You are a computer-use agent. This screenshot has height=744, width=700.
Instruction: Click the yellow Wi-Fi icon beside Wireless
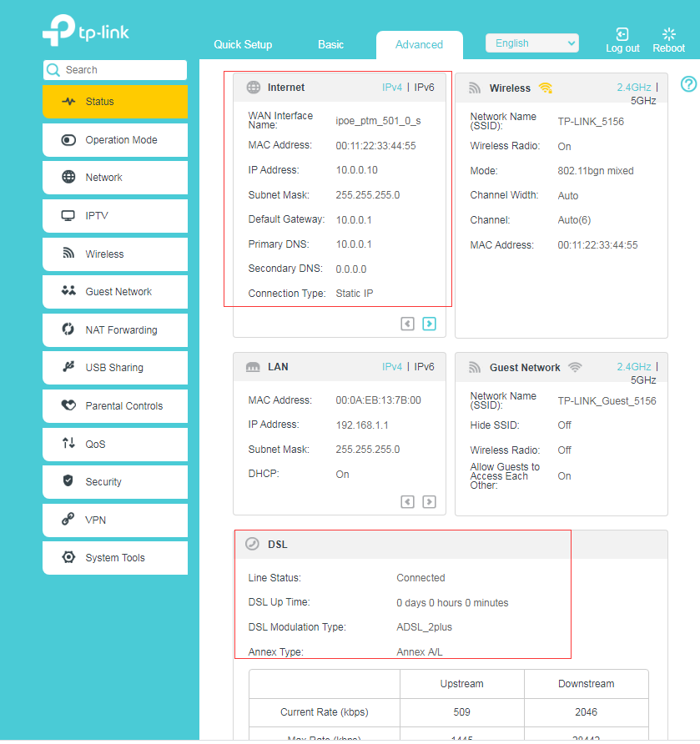(x=546, y=88)
